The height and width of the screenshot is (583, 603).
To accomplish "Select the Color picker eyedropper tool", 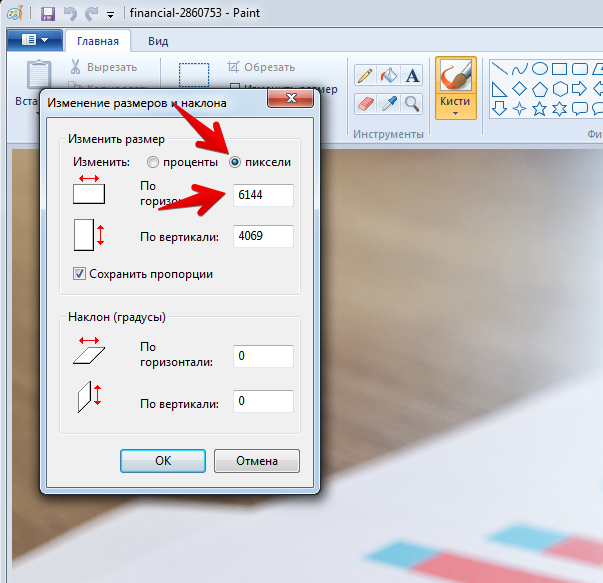I will tap(388, 104).
